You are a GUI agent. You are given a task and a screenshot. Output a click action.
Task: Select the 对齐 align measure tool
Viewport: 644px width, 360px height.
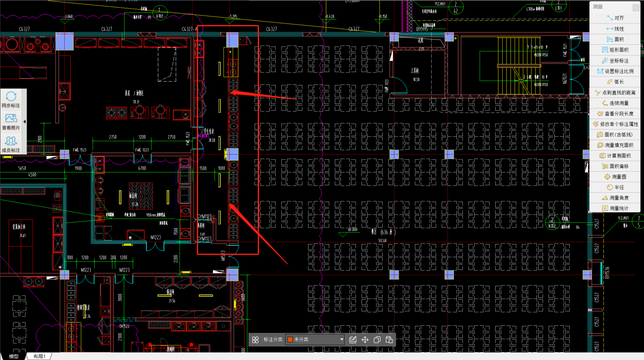point(615,18)
